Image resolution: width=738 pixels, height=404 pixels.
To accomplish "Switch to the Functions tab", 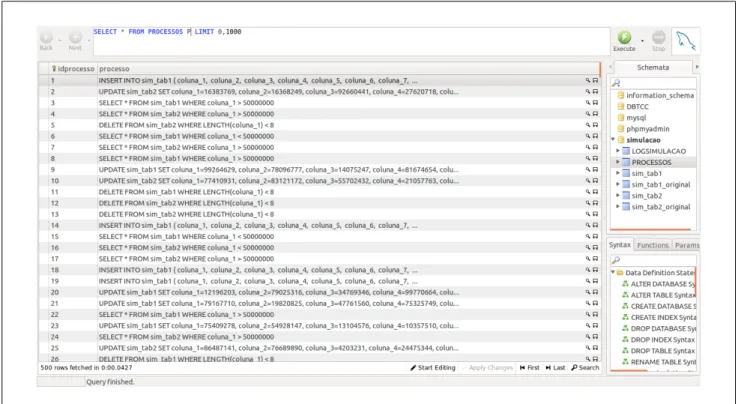I will click(x=652, y=245).
